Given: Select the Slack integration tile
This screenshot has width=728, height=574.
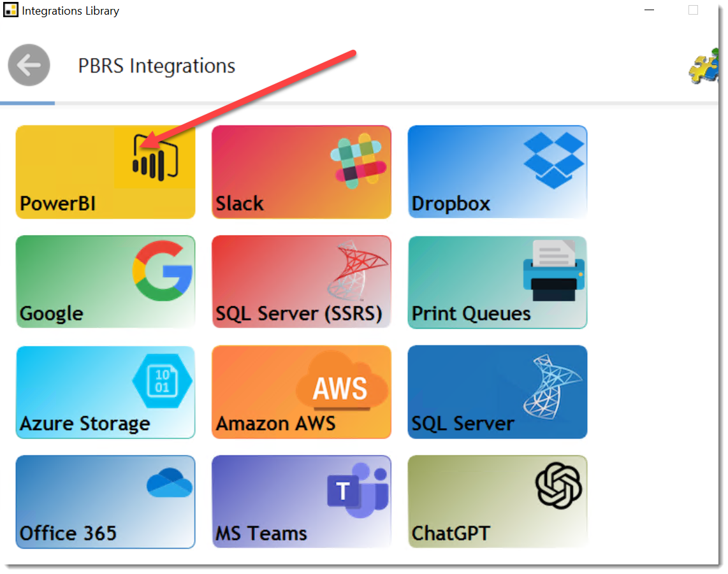Looking at the screenshot, I should (x=301, y=172).
